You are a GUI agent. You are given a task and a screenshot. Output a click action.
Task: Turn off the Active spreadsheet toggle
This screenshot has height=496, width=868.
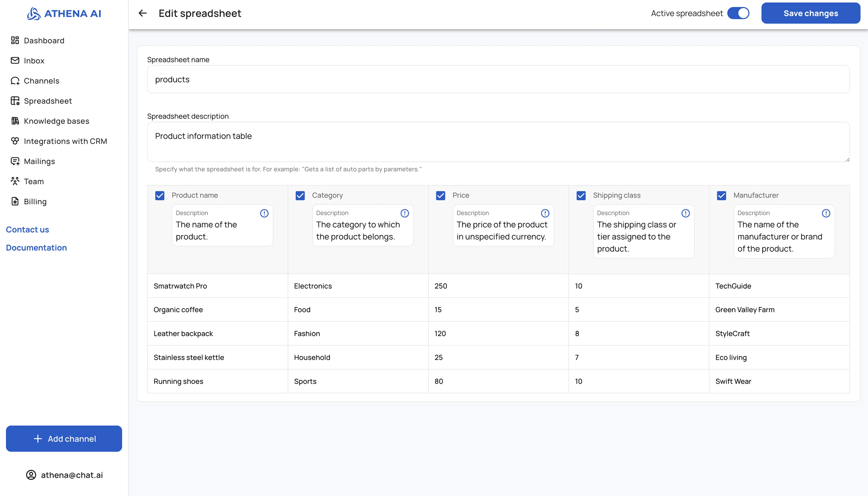738,13
